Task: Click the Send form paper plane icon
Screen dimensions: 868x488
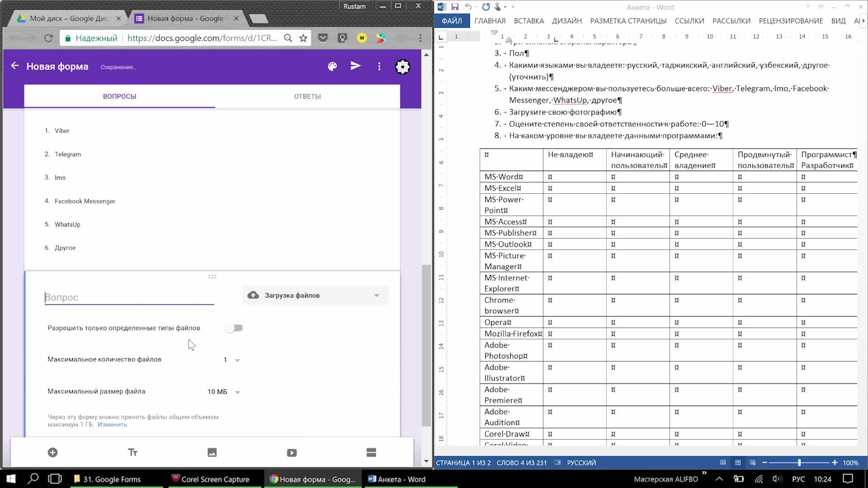Action: 356,66
